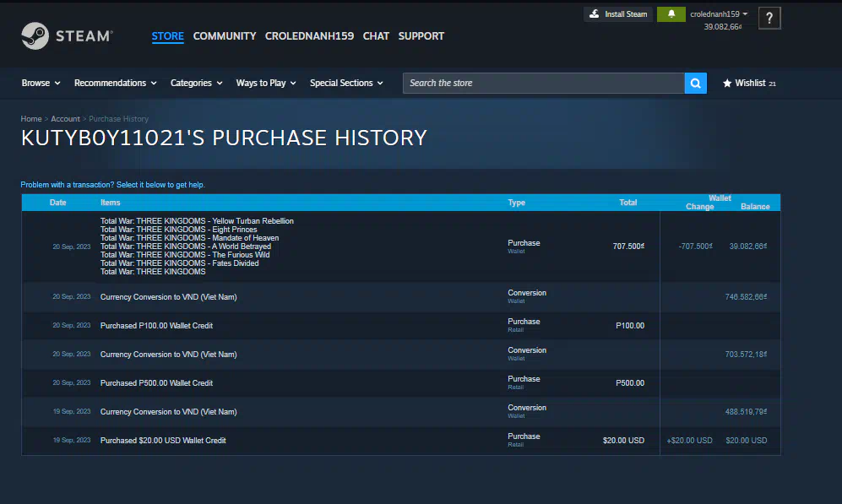
Task: Expand the Special Sections menu
Action: tap(345, 83)
